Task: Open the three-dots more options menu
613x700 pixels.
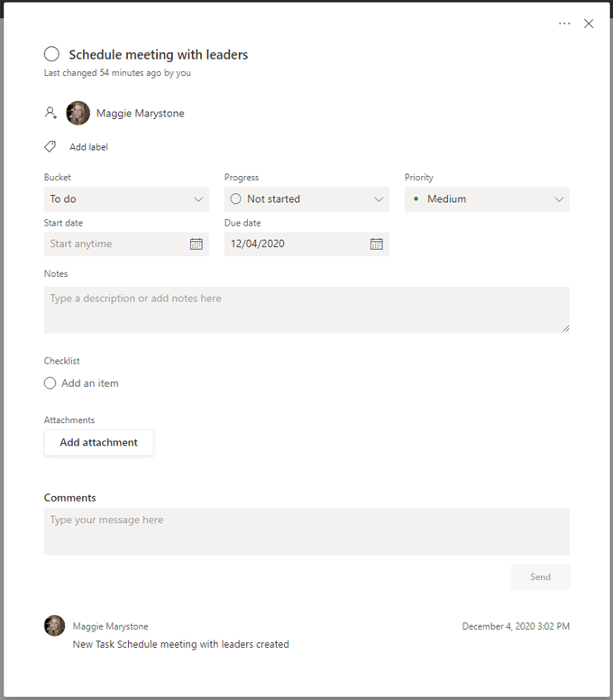Action: click(x=564, y=23)
